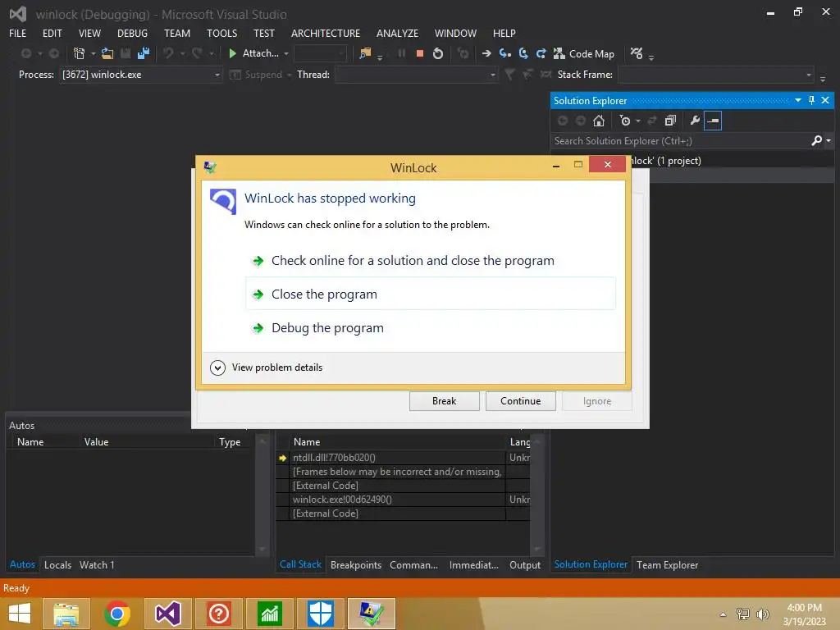
Task: Open the Solution Explorer window position menu
Action: click(797, 100)
